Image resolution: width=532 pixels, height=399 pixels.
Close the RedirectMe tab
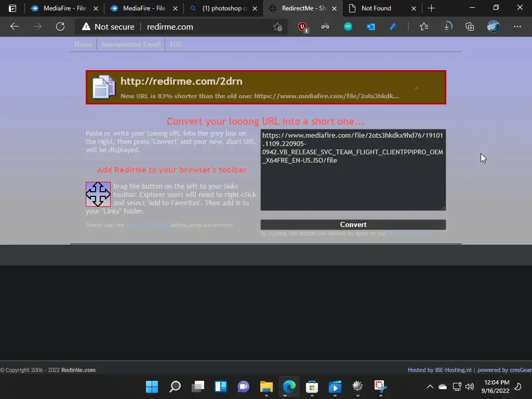pos(334,8)
